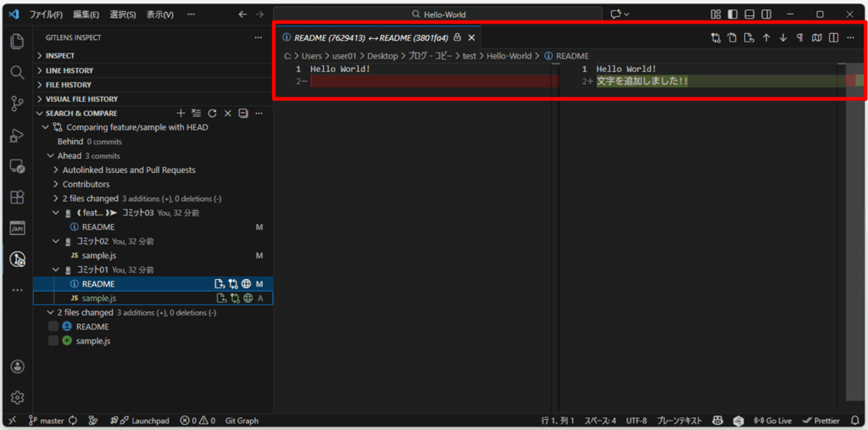Open the Run and Debug view

coord(17,135)
